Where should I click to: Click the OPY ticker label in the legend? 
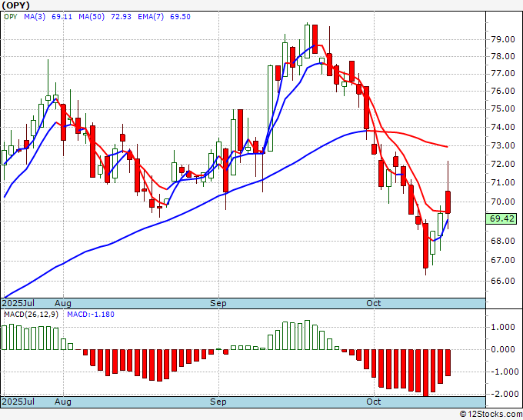coord(11,17)
